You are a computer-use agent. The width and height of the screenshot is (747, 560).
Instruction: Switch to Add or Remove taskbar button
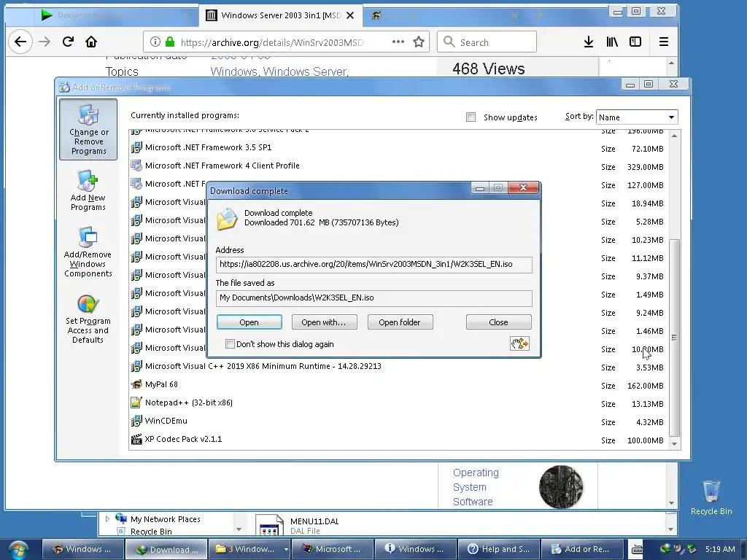[581, 549]
